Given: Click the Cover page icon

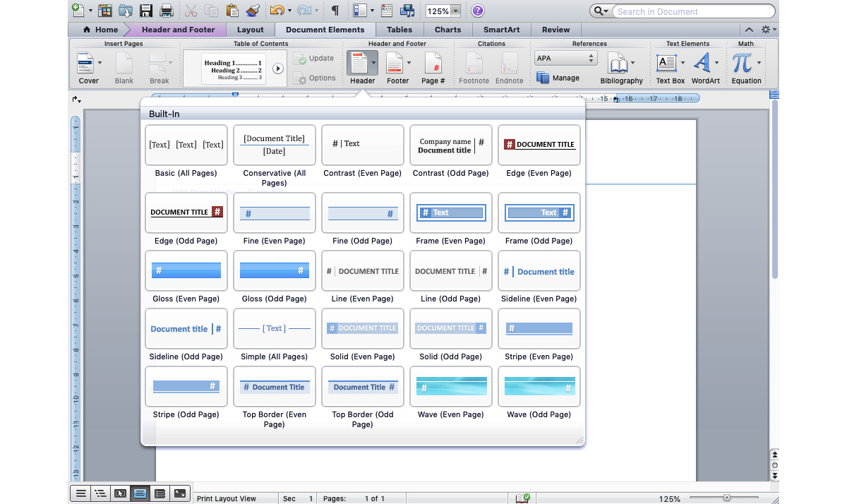Looking at the screenshot, I should tap(87, 64).
